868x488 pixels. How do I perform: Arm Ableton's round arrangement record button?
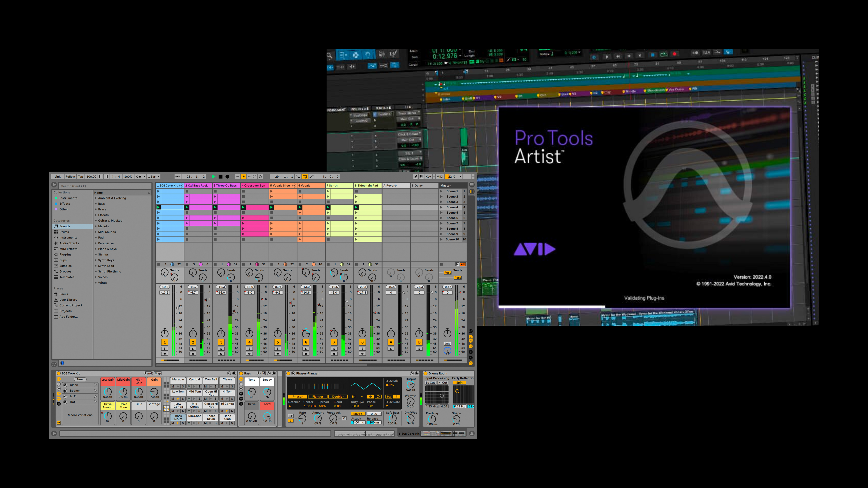point(227,177)
